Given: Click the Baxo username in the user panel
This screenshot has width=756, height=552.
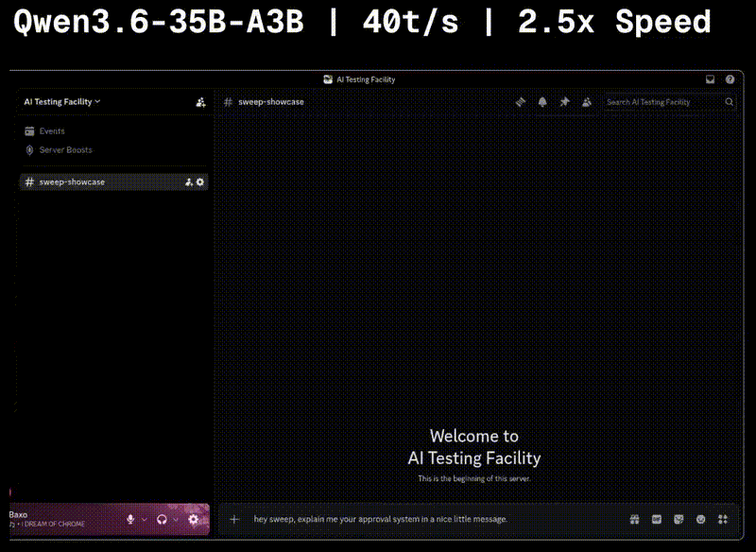Looking at the screenshot, I should [x=18, y=514].
